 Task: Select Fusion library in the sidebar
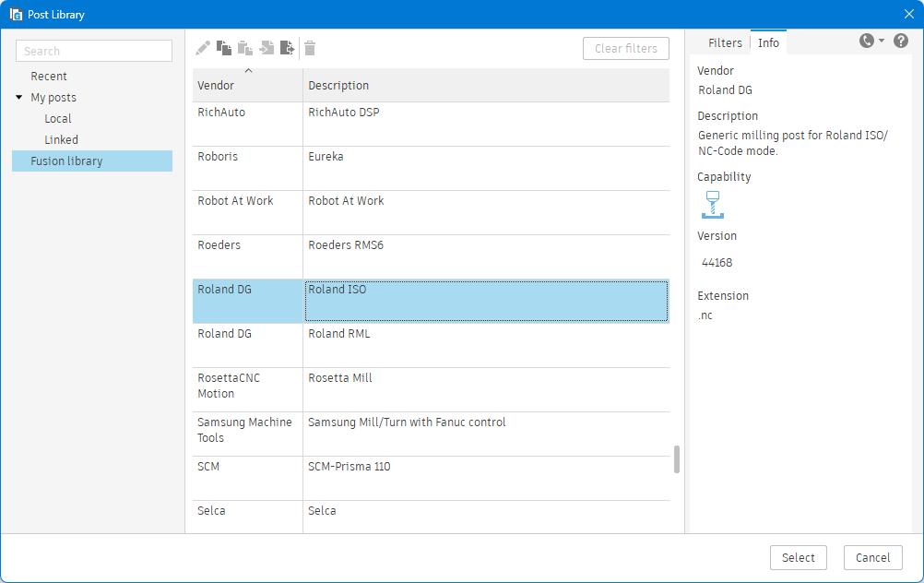click(x=92, y=161)
